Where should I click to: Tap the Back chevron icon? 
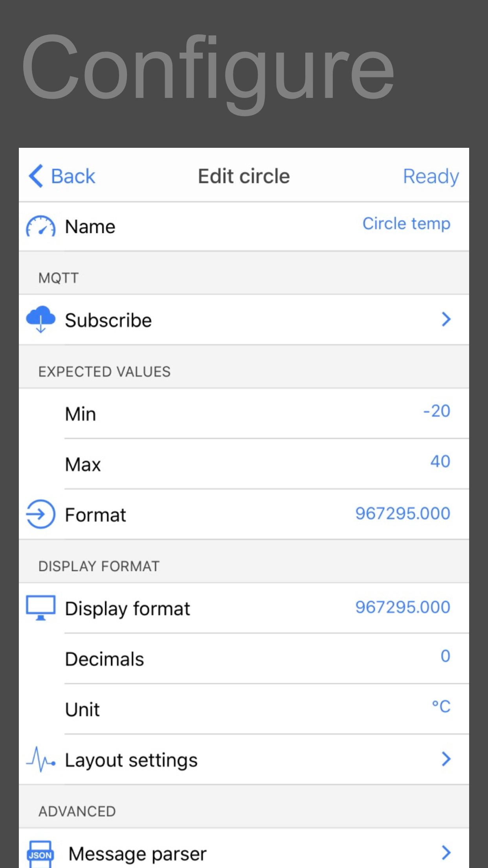click(36, 176)
